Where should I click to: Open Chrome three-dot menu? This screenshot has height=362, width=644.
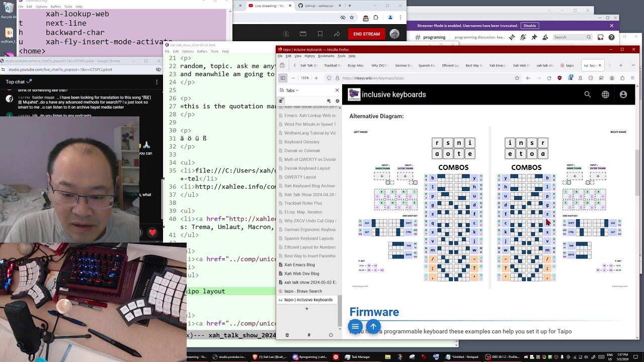point(400,18)
